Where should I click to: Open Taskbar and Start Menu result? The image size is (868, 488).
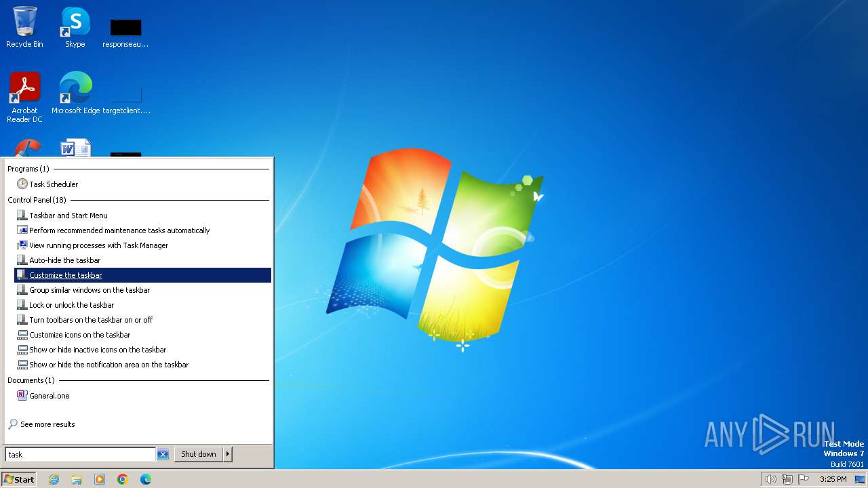[x=142, y=216]
